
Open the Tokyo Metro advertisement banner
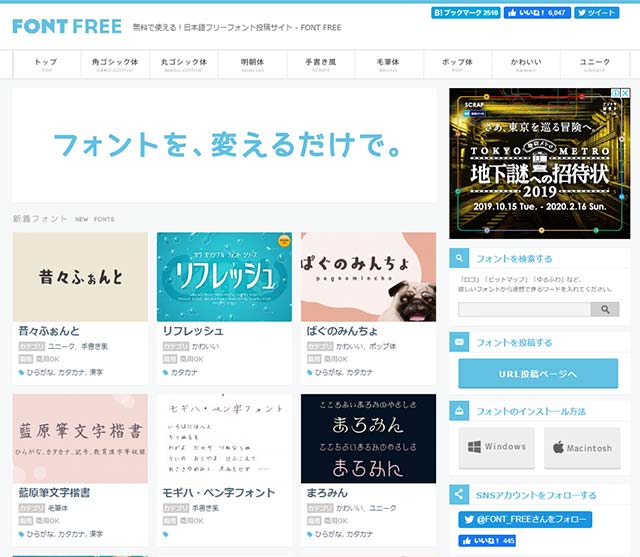540,163
